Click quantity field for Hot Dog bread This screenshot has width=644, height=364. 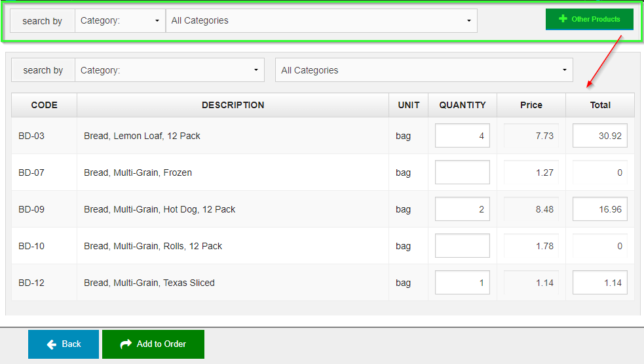462,209
